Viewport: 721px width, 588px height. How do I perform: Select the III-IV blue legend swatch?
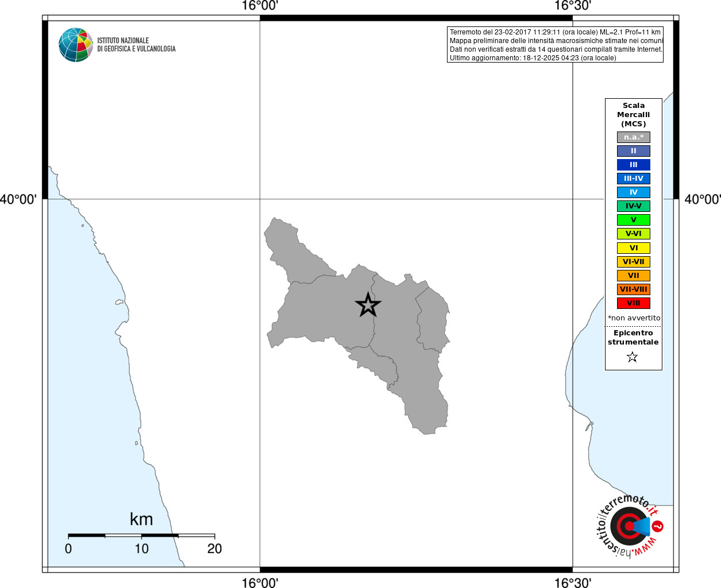pos(634,179)
